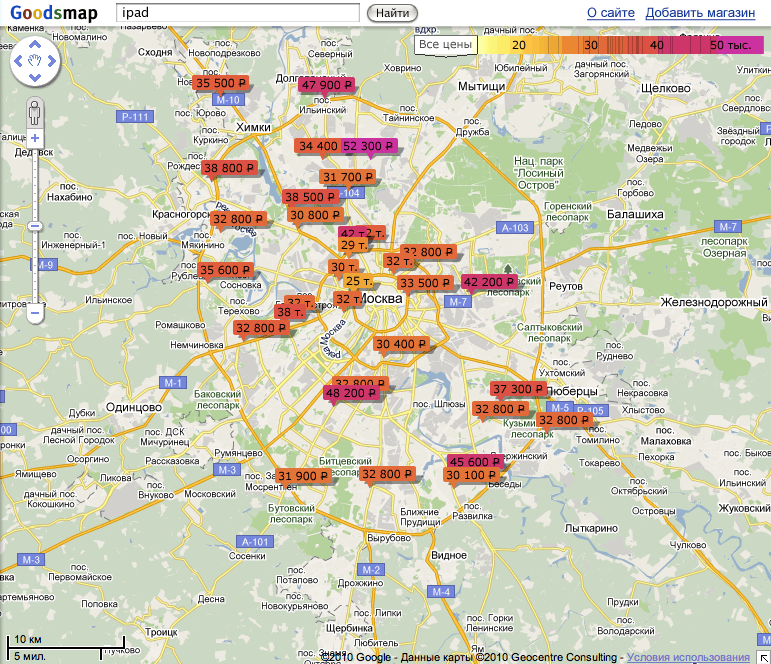Screen dimensions: 771x664
Task: Select the Street View pegman icon
Action: (x=35, y=110)
